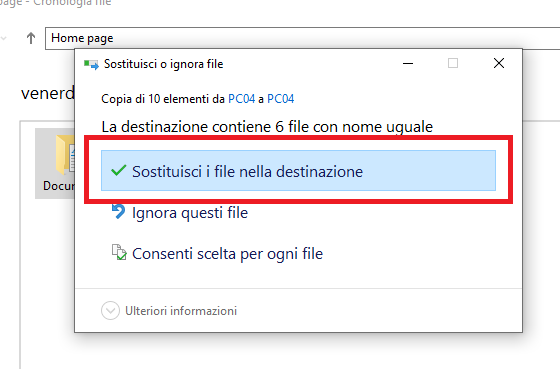
Task: Expand Ulteriori informazioni chevron
Action: click(110, 311)
